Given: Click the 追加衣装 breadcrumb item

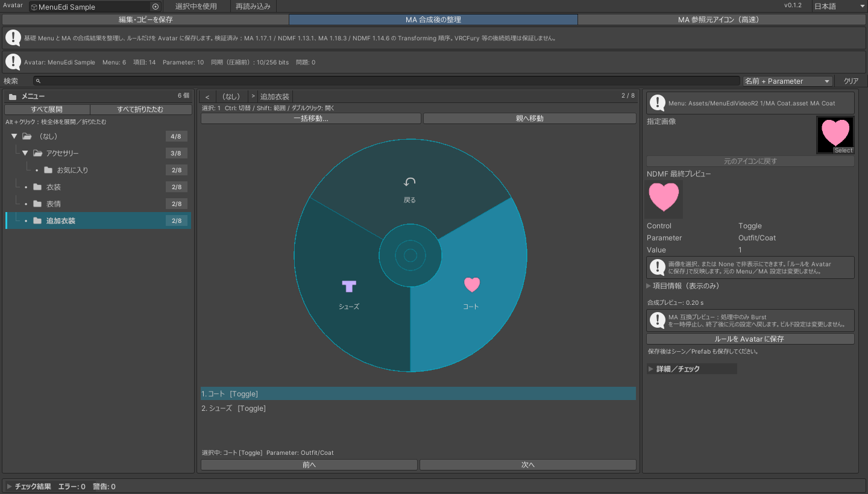Looking at the screenshot, I should (275, 96).
